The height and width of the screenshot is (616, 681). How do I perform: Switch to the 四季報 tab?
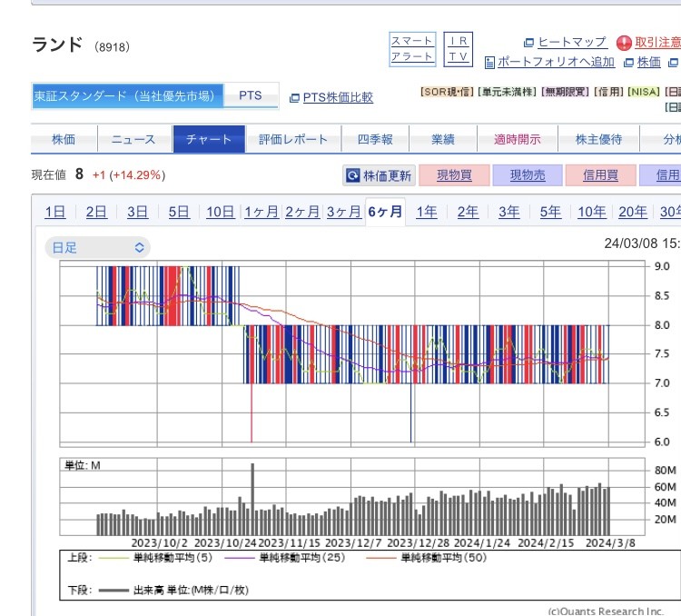click(x=375, y=140)
